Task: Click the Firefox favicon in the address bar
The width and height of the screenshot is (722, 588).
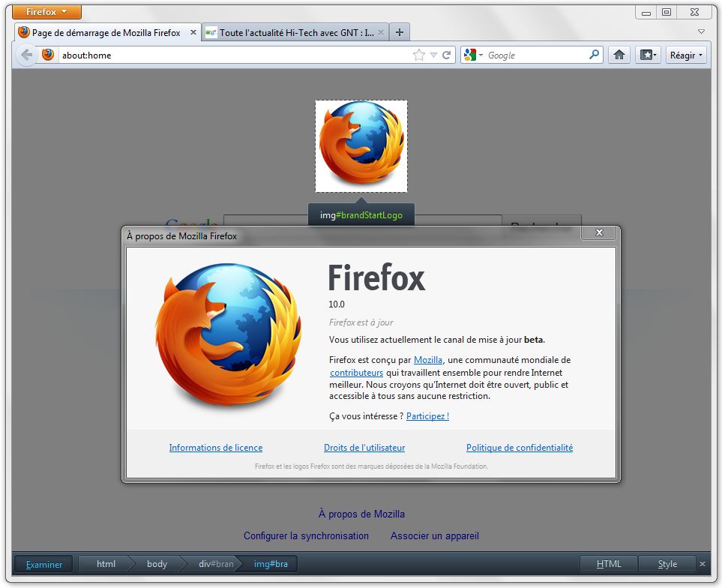Action: 46,54
